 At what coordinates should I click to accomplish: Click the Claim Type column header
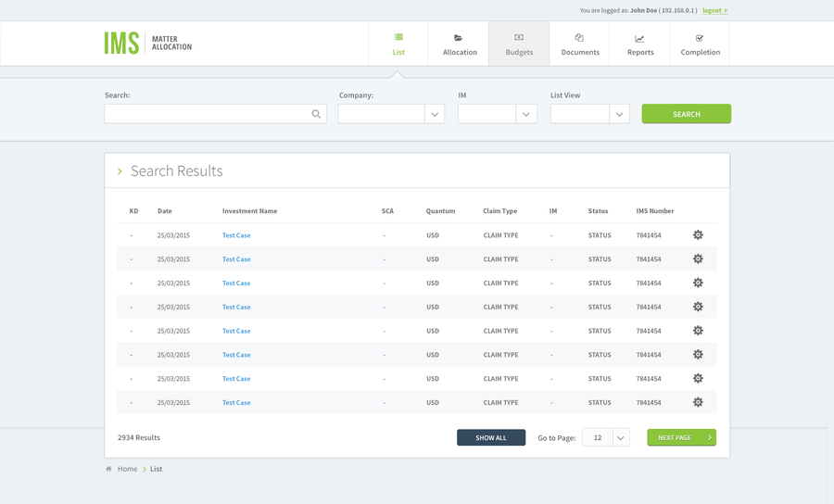coord(500,211)
